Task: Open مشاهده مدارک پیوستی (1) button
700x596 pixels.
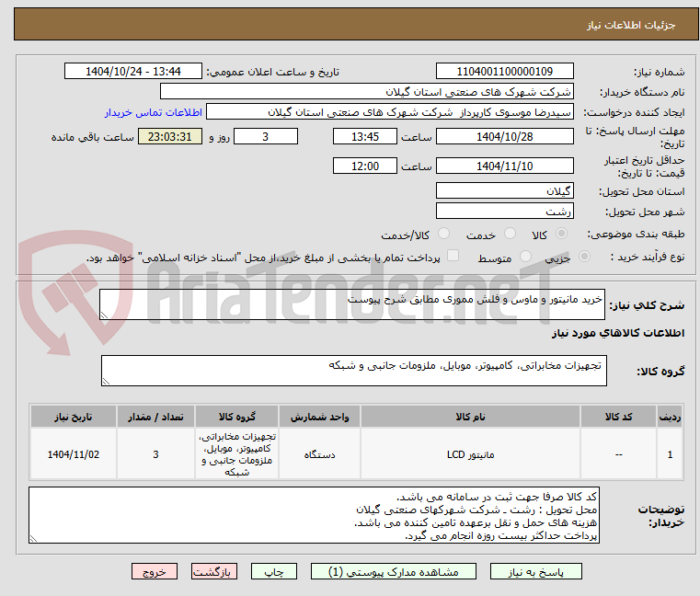Action: [x=394, y=571]
